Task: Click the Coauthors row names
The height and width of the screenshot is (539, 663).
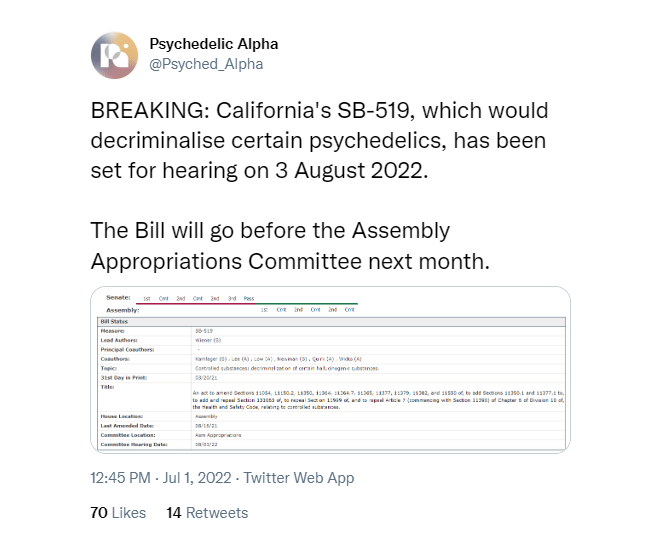Action: [x=278, y=359]
